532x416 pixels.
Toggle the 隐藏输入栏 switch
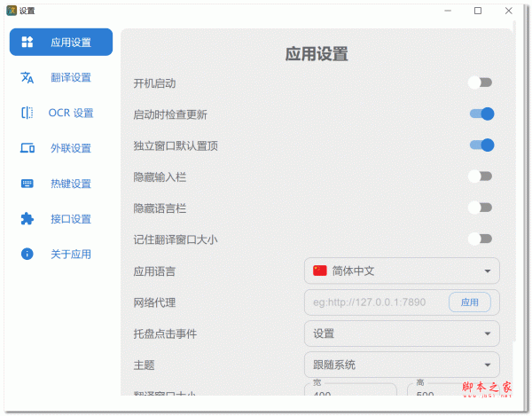(481, 177)
